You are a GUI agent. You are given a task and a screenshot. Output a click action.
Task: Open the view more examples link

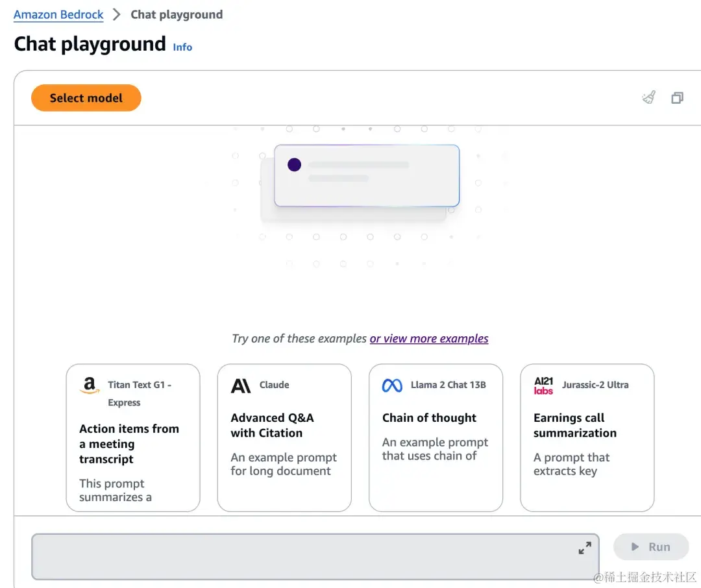click(x=429, y=339)
